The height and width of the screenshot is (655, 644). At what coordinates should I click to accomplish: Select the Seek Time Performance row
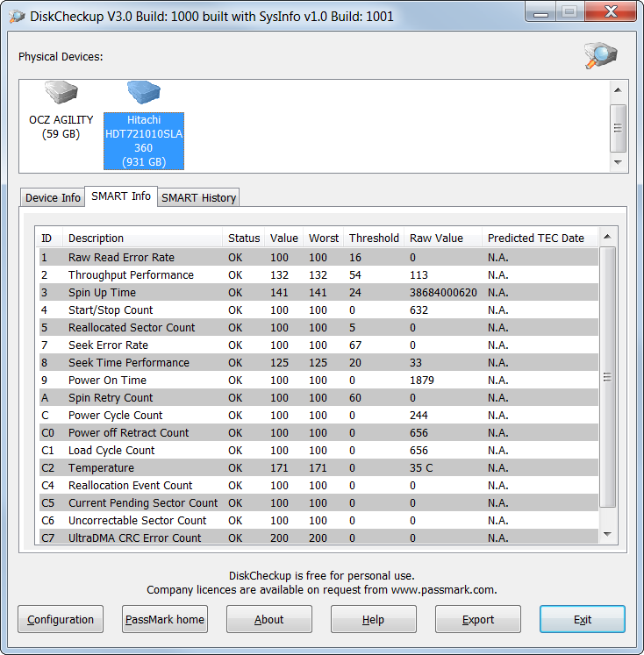coord(318,363)
